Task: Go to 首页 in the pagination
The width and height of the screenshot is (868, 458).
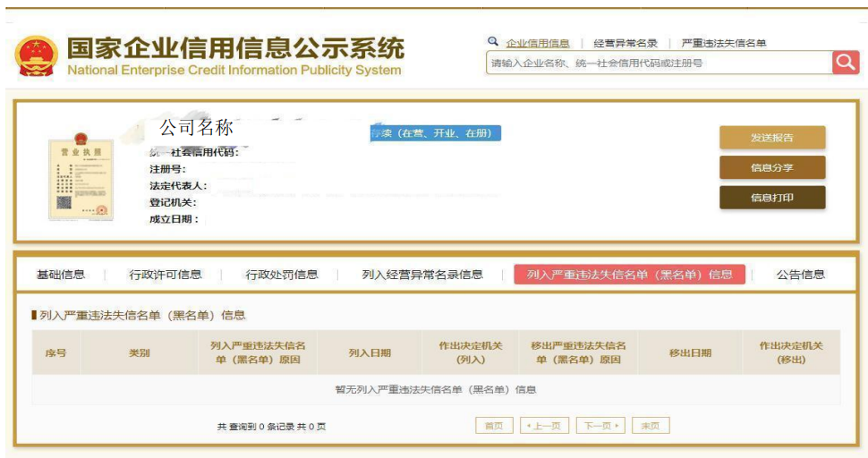Action: pyautogui.click(x=494, y=426)
